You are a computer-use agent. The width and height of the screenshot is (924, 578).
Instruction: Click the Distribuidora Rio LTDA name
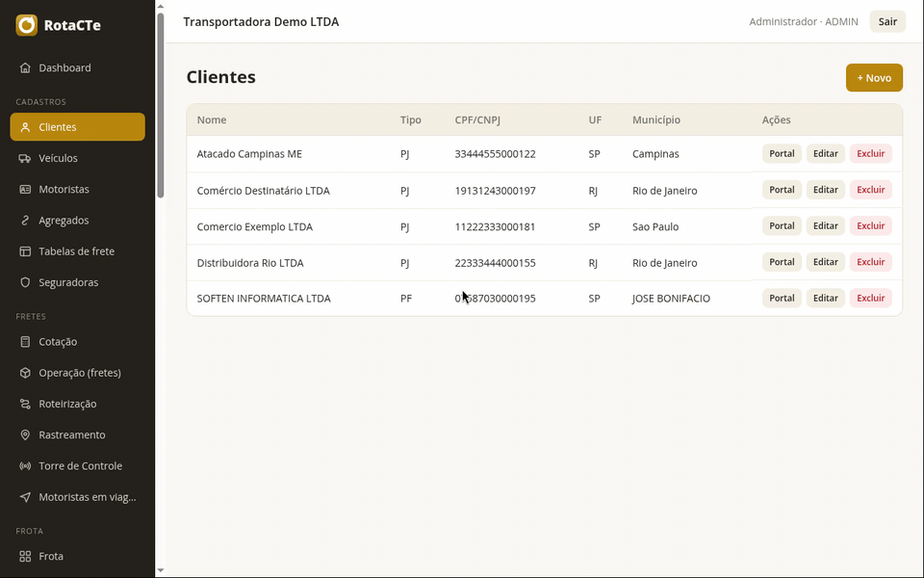pyautogui.click(x=250, y=262)
